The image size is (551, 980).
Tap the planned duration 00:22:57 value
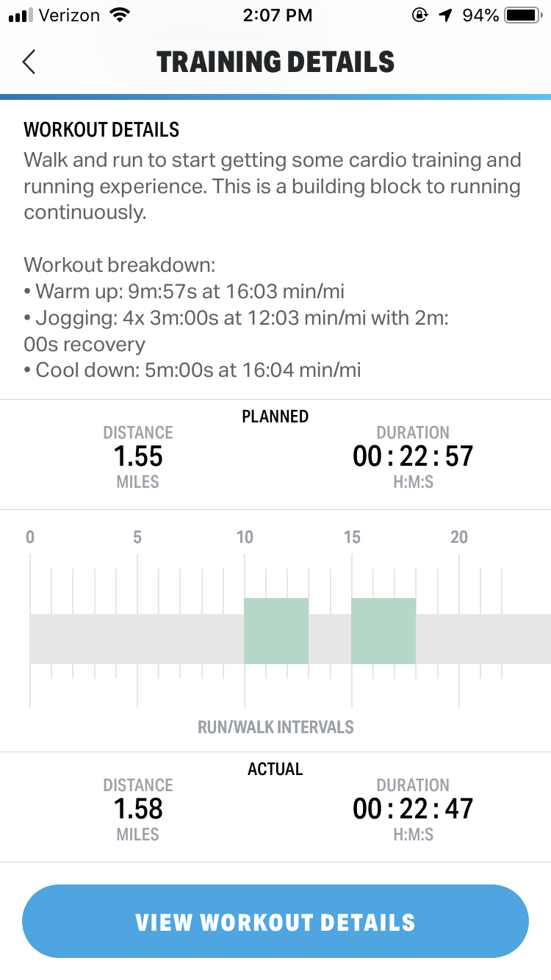coord(413,457)
